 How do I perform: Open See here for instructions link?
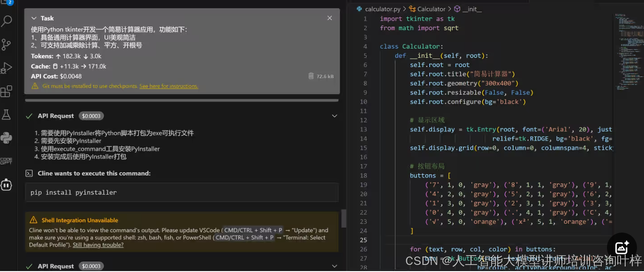click(x=169, y=86)
